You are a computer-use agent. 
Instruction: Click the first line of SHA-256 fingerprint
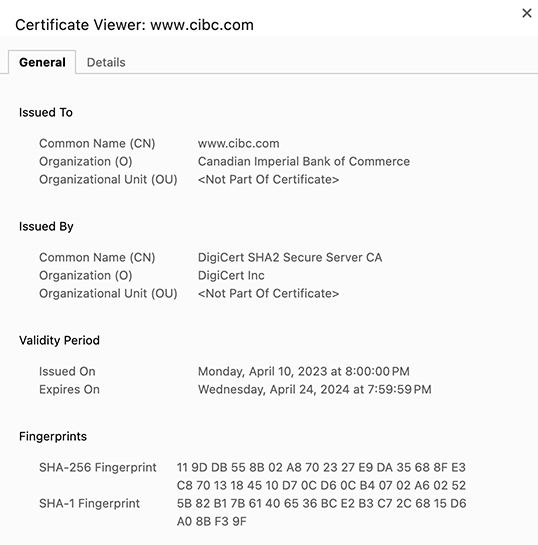321,467
